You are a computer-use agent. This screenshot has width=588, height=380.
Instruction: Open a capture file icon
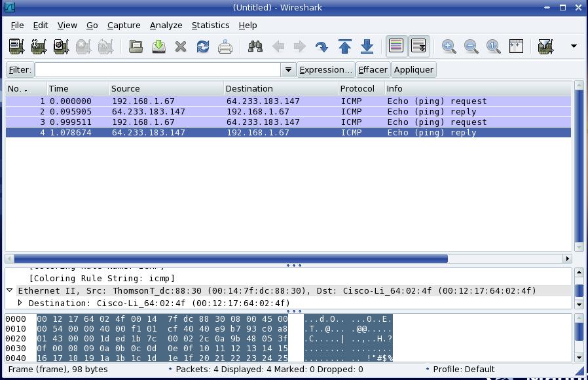(x=136, y=46)
